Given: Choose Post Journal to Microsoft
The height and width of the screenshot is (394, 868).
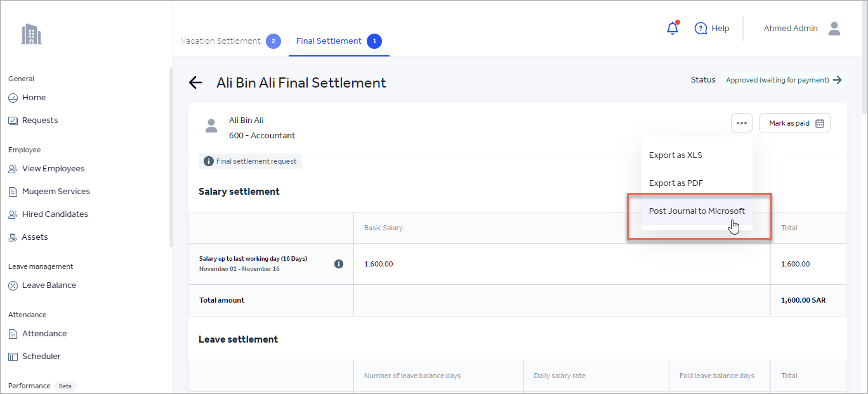Looking at the screenshot, I should point(697,211).
